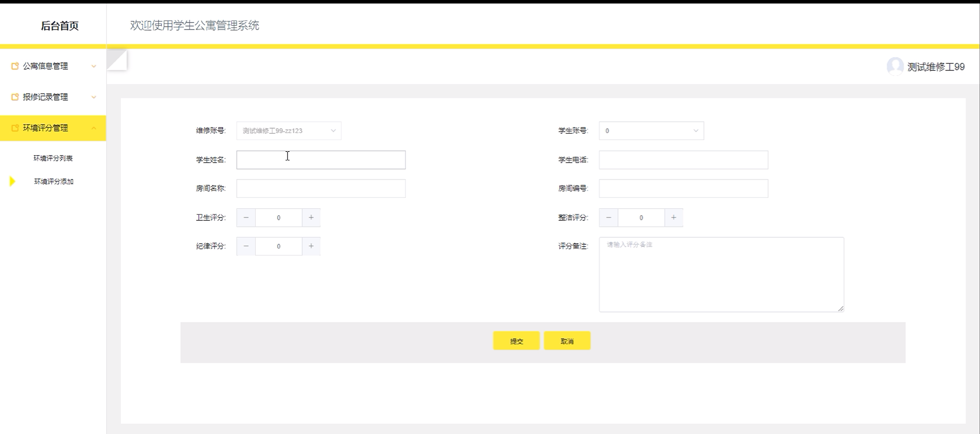Click the 公寓信息管理 menu icon
Screen dimensions: 980x434
15,66
